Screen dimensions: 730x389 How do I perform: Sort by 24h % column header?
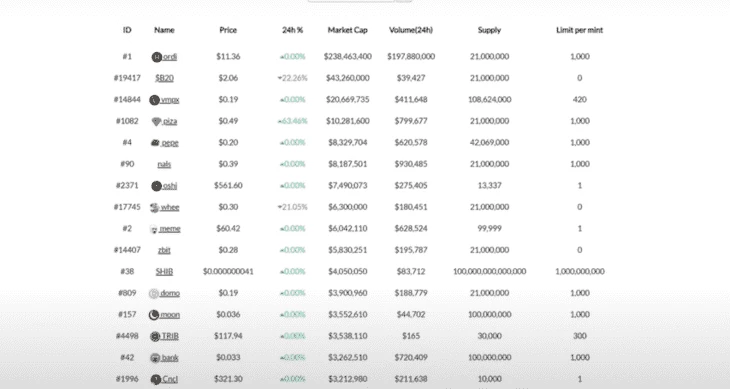click(292, 30)
